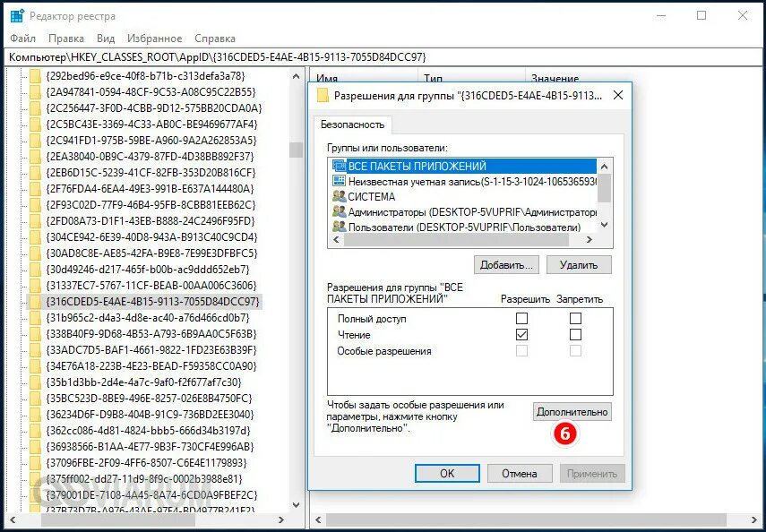Click the Администраторы group users icon
The height and width of the screenshot is (532, 766).
[x=339, y=212]
